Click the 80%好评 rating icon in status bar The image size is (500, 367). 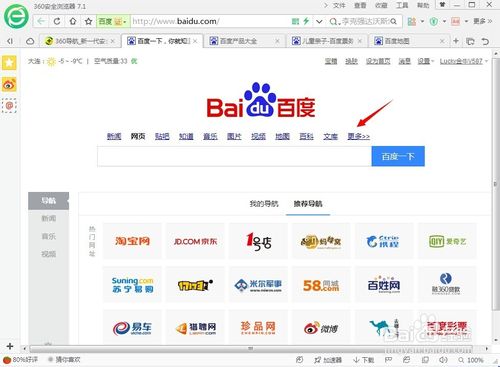click(x=20, y=360)
